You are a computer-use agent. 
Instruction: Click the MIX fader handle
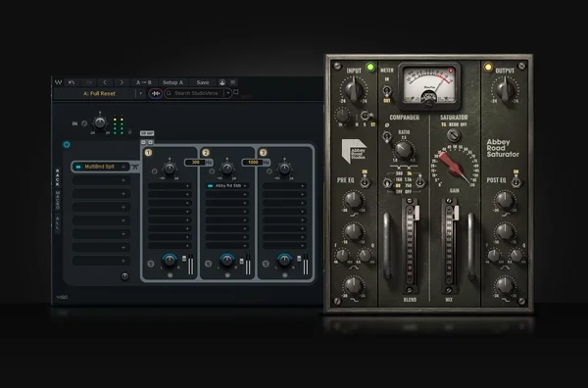click(456, 213)
